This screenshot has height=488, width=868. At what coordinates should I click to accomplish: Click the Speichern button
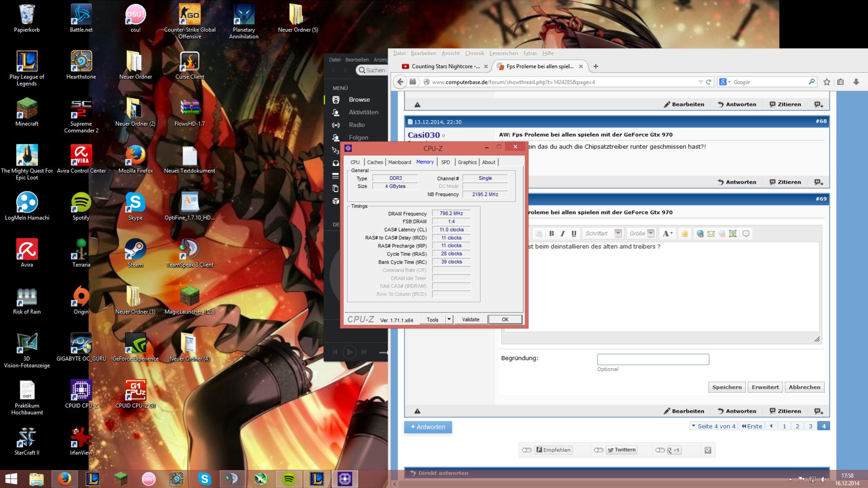tap(727, 387)
